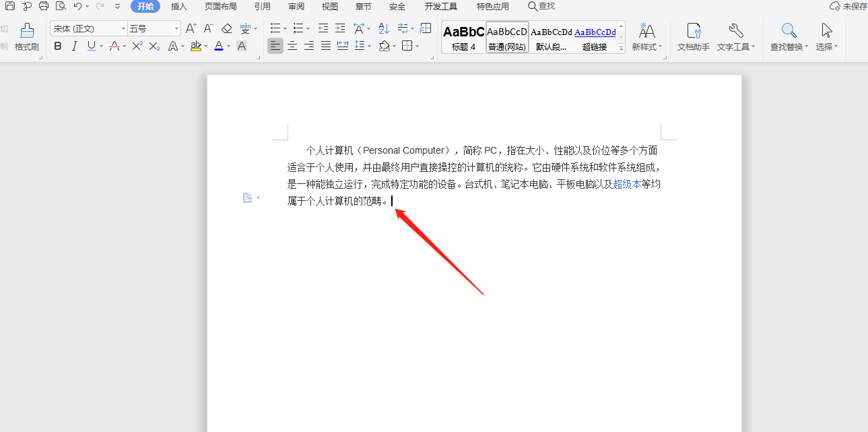Toggle bold formatting
This screenshot has width=868, height=432.
point(58,46)
